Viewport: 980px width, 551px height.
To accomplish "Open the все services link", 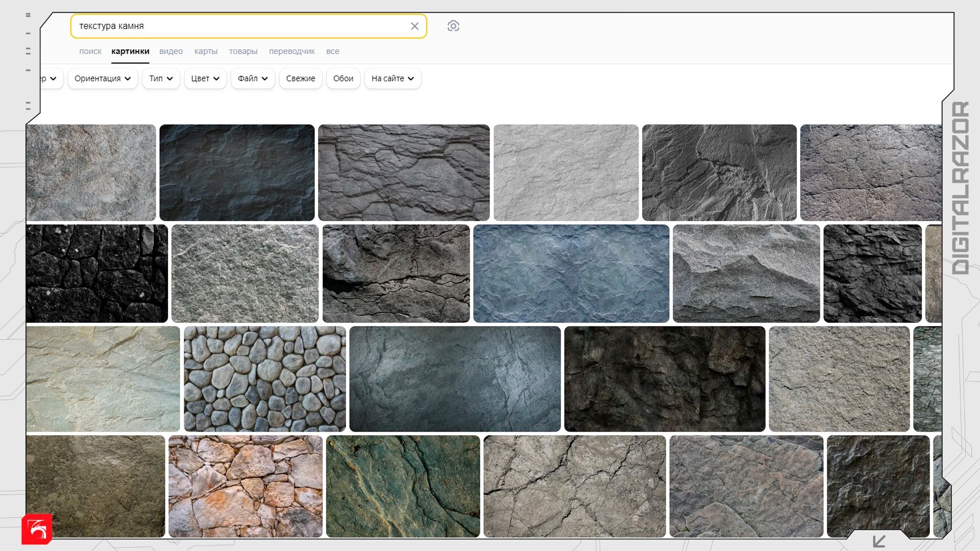I will (333, 51).
